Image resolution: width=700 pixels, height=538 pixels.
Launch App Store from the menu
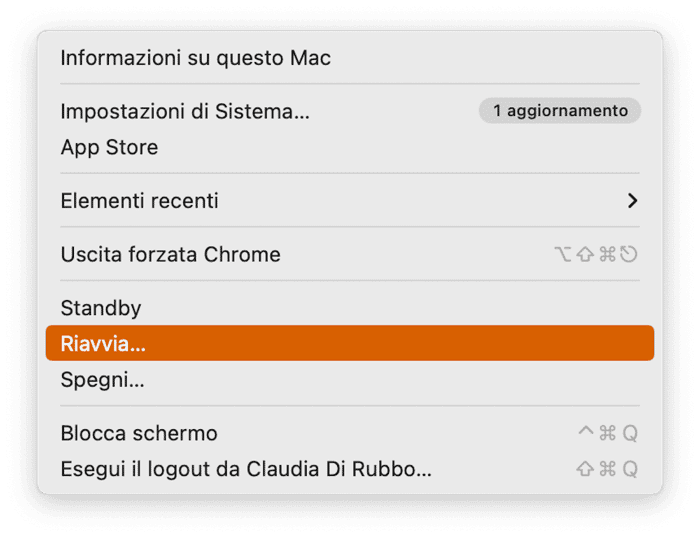tap(350, 147)
